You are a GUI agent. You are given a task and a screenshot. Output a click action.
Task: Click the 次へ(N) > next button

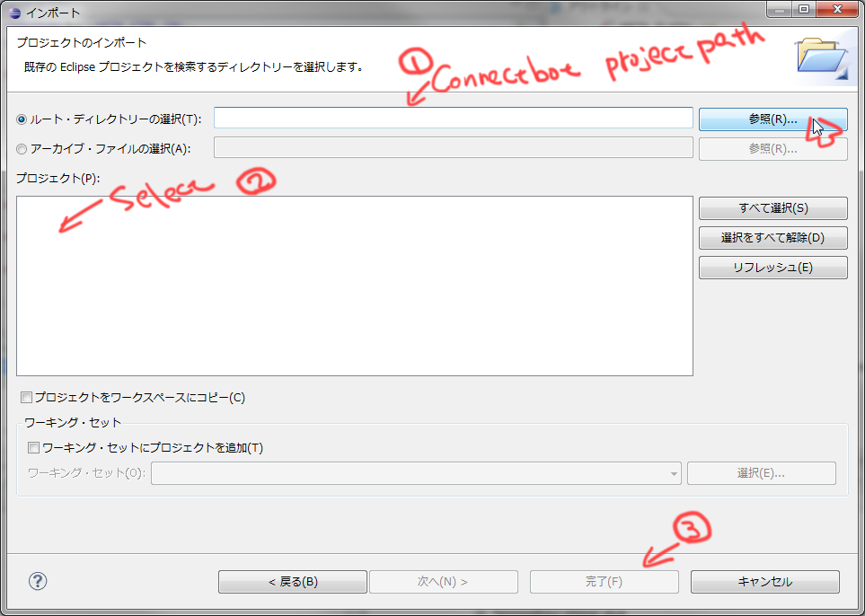coord(444,581)
